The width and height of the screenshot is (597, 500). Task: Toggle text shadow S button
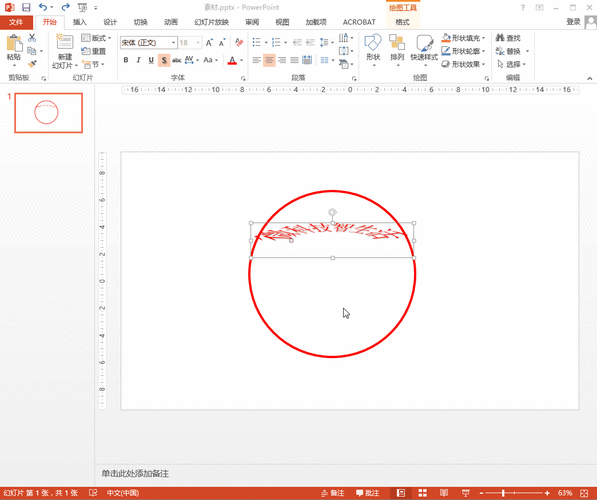click(164, 60)
